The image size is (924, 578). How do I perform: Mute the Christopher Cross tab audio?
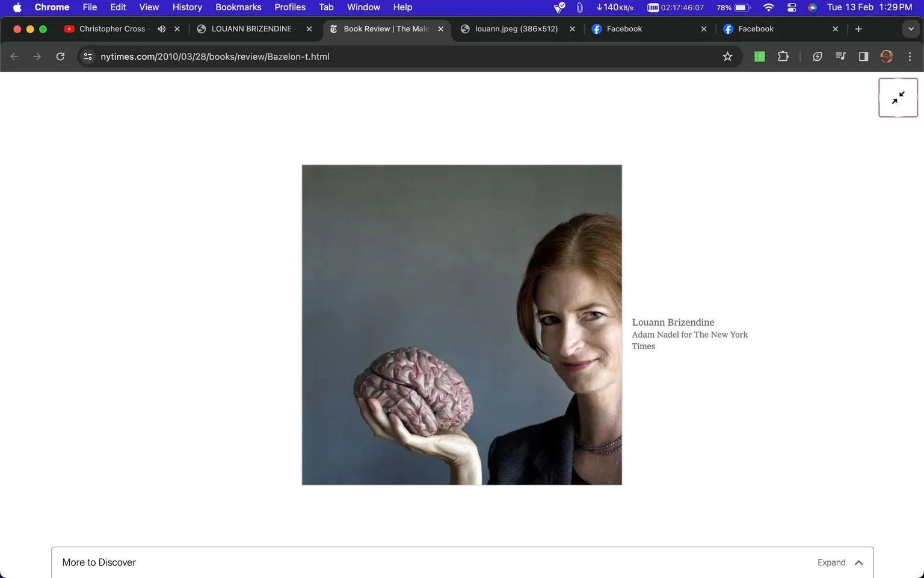click(x=162, y=29)
